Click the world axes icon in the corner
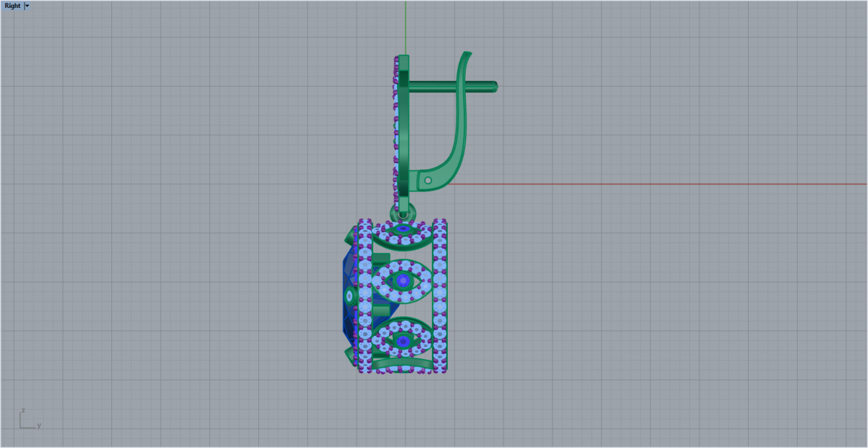This screenshot has width=868, height=448. pyautogui.click(x=27, y=420)
